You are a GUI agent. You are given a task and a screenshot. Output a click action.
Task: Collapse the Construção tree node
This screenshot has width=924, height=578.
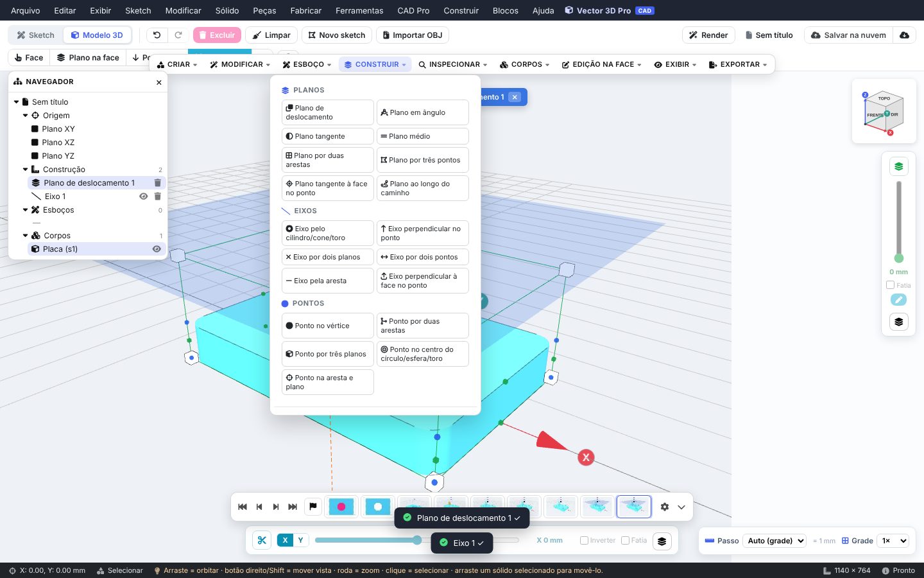click(25, 170)
